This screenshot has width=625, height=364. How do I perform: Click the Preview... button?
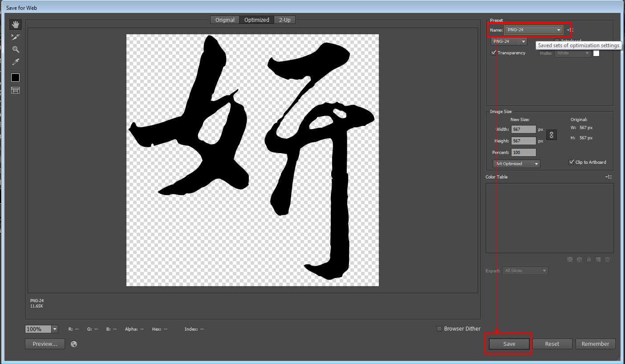coord(45,344)
